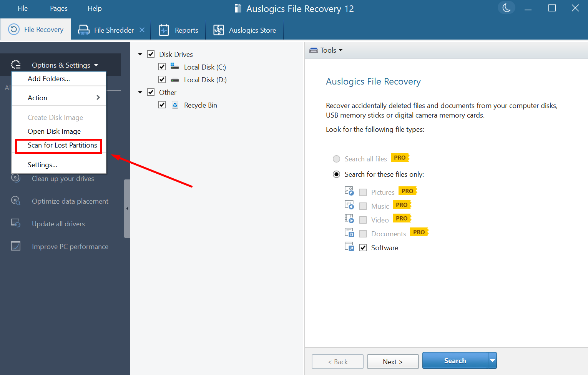Close the File Shredder tab
588x375 pixels.
click(x=142, y=30)
